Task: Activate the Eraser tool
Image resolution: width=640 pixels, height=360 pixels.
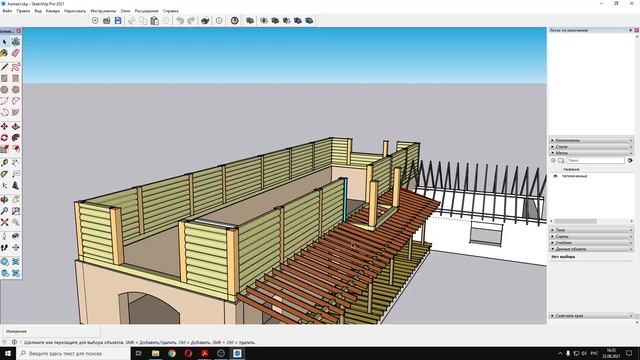Action: click(x=16, y=53)
